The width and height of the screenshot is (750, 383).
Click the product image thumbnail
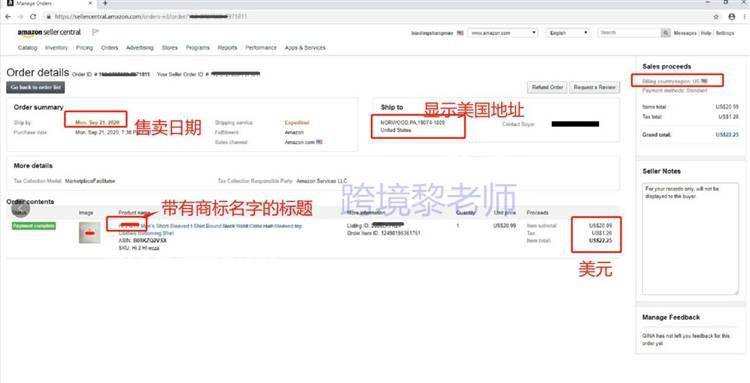point(89,233)
